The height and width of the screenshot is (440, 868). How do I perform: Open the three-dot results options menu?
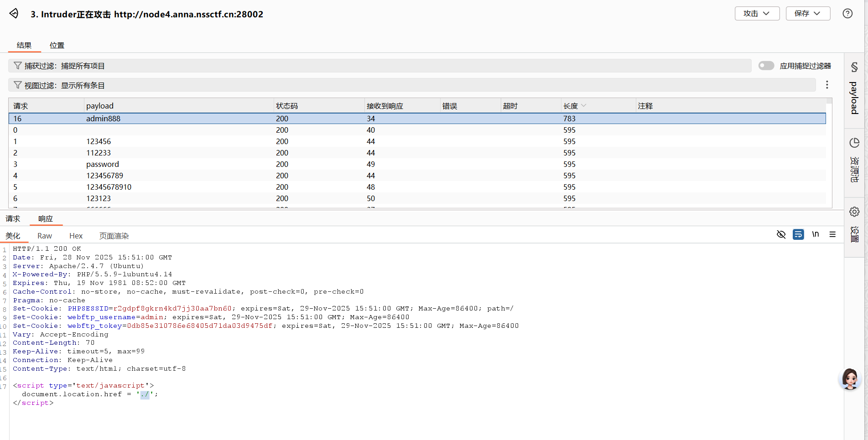(x=827, y=85)
